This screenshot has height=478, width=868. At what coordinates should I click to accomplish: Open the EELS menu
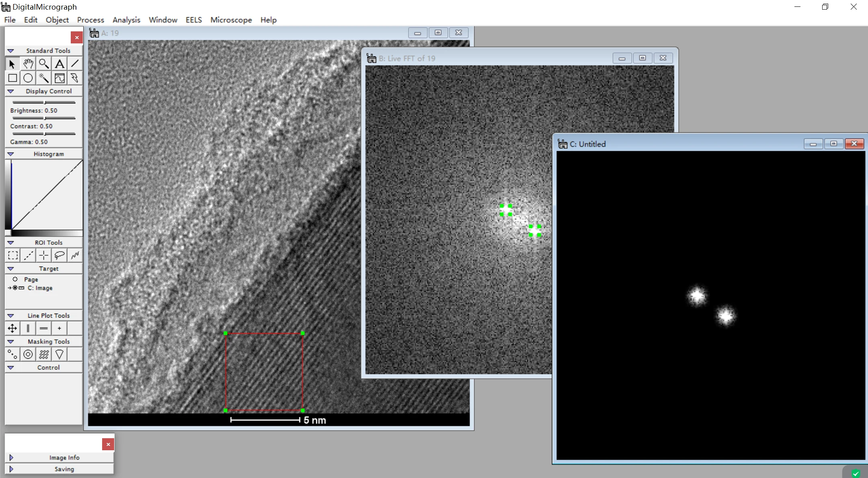point(194,20)
